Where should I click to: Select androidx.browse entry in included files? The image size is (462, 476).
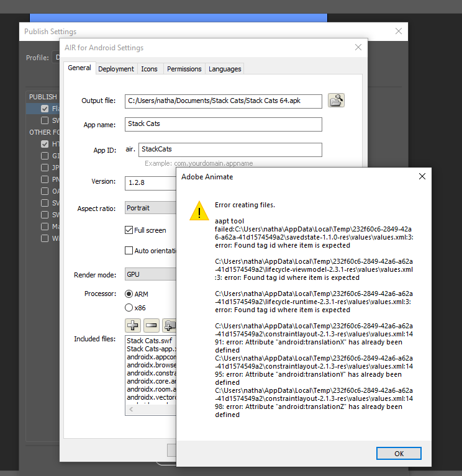coord(152,365)
